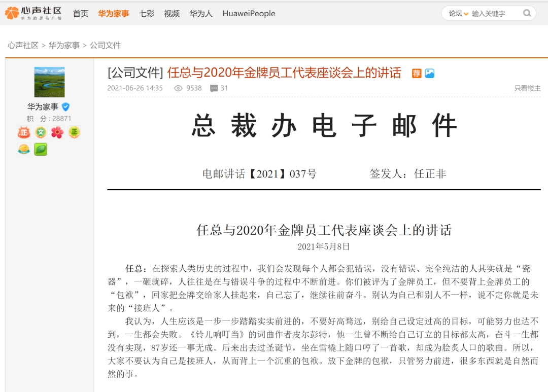
Task: Open the author's landscape avatar
Action: (x=49, y=82)
